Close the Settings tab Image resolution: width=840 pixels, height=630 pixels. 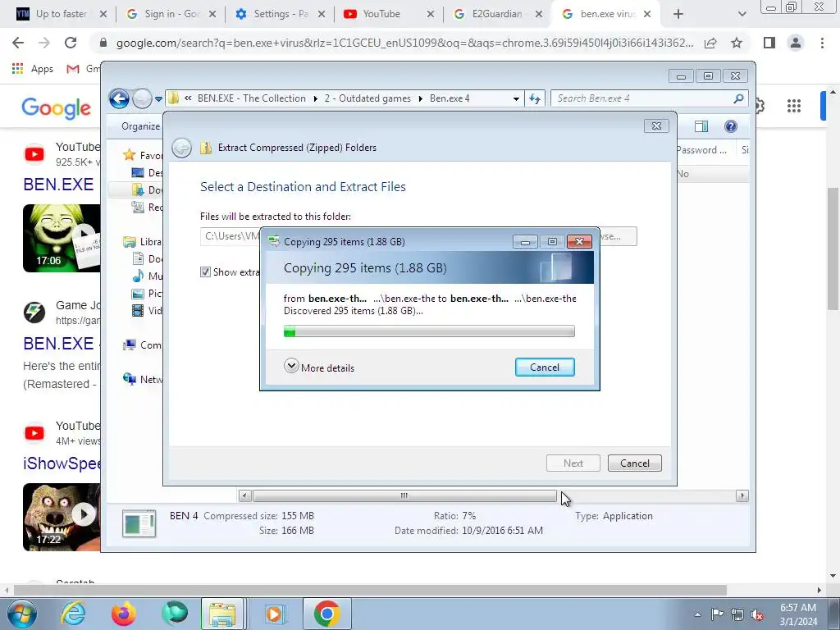click(322, 15)
